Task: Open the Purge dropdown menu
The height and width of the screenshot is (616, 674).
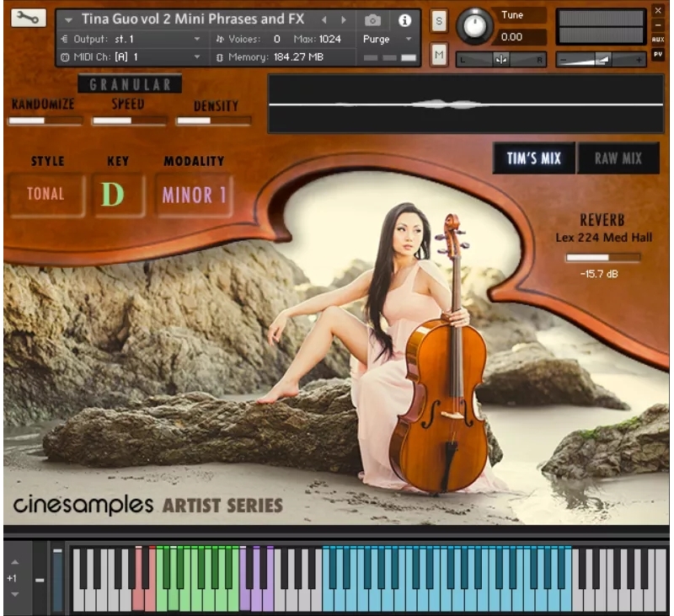Action: [387, 39]
